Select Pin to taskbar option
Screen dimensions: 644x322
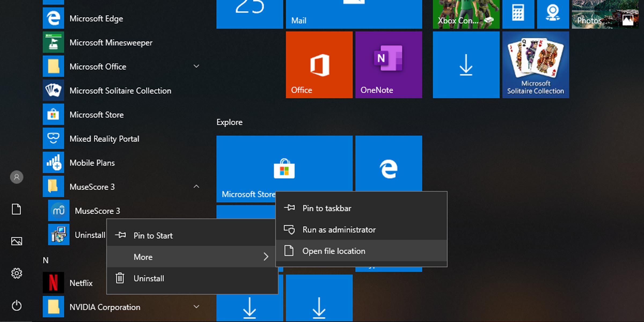[327, 208]
